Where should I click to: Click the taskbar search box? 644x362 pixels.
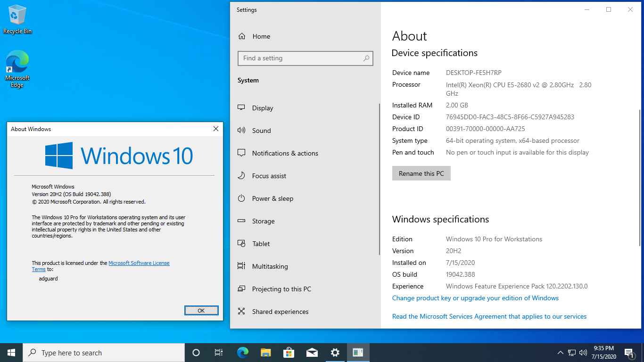click(104, 353)
